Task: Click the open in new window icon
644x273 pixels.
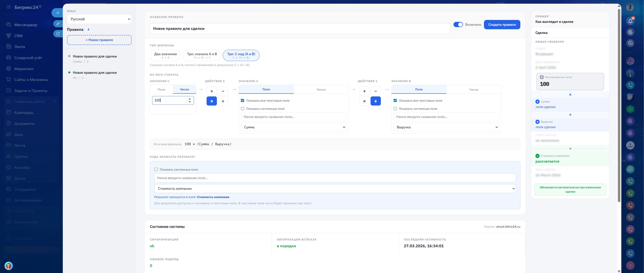Action: [x=58, y=33]
